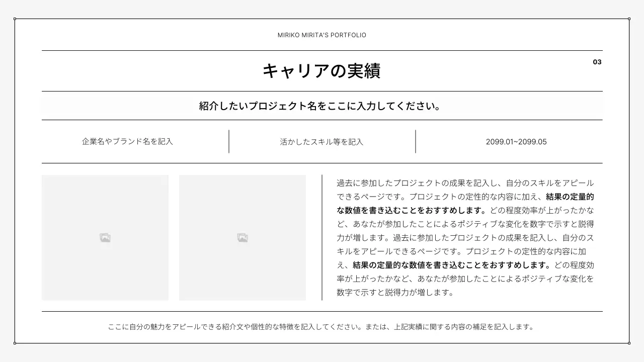This screenshot has height=362, width=644.
Task: Select the MIRIKO MIRITA'S PORTFOLIO header
Action: click(321, 35)
